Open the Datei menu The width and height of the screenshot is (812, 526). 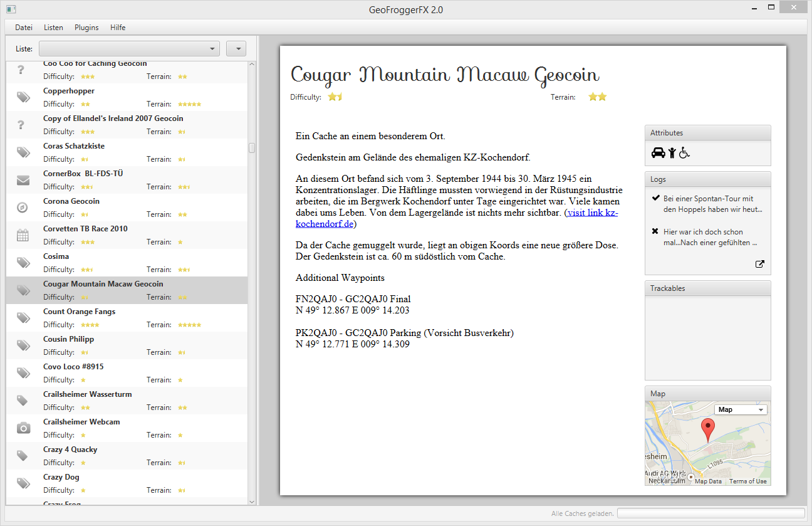click(x=24, y=28)
